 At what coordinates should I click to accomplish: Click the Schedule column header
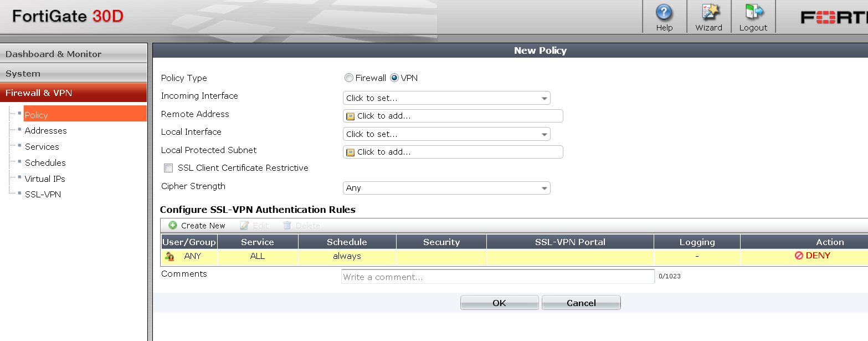(x=347, y=242)
